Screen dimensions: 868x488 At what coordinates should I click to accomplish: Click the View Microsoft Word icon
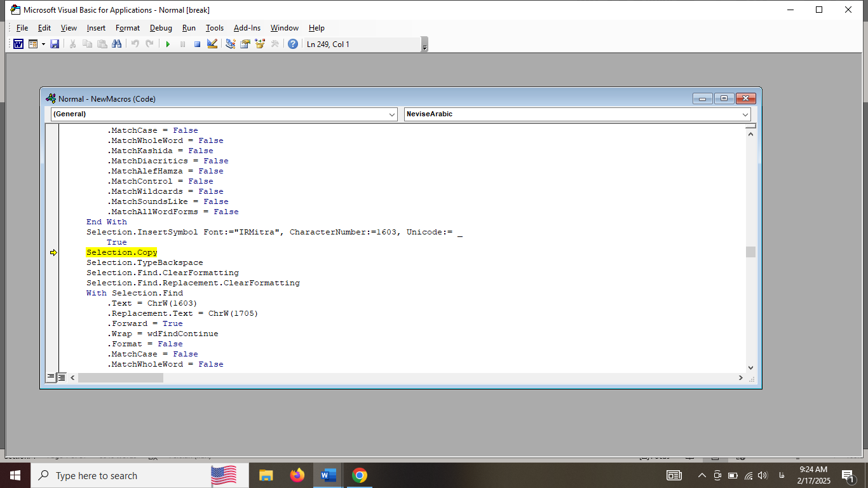coord(18,44)
